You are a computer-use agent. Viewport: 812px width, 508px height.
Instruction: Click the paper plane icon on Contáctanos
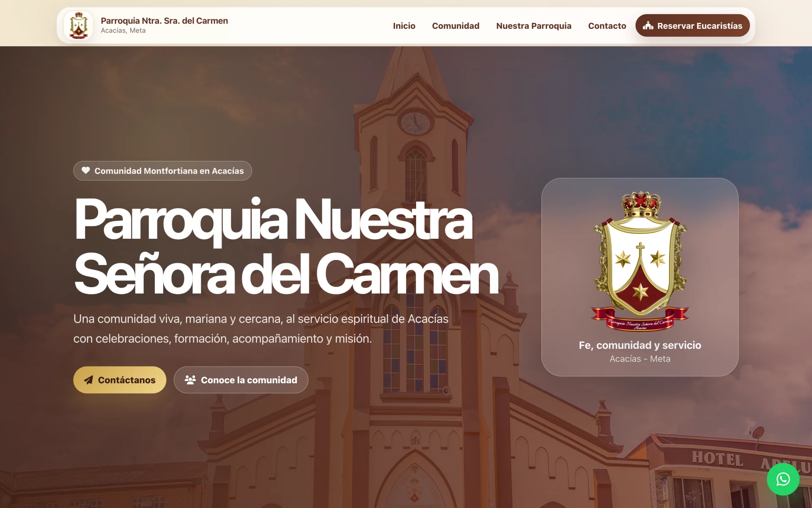(88, 380)
